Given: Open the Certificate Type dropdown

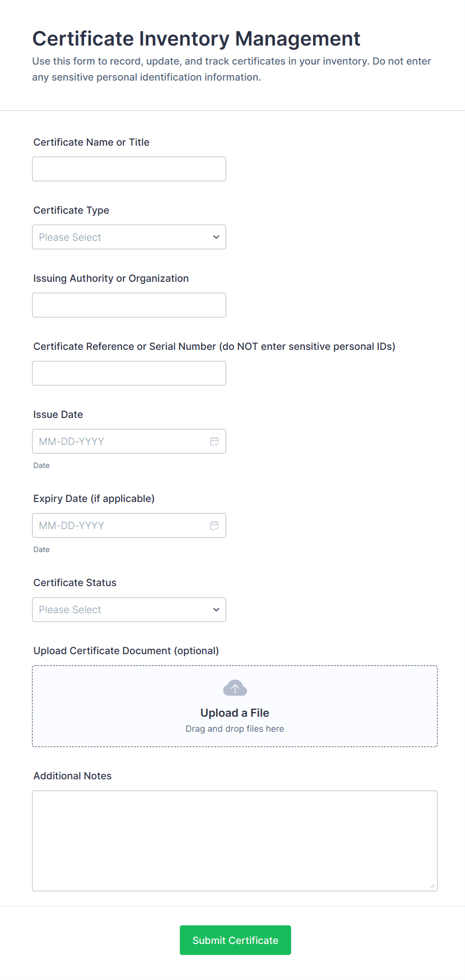Looking at the screenshot, I should [128, 237].
